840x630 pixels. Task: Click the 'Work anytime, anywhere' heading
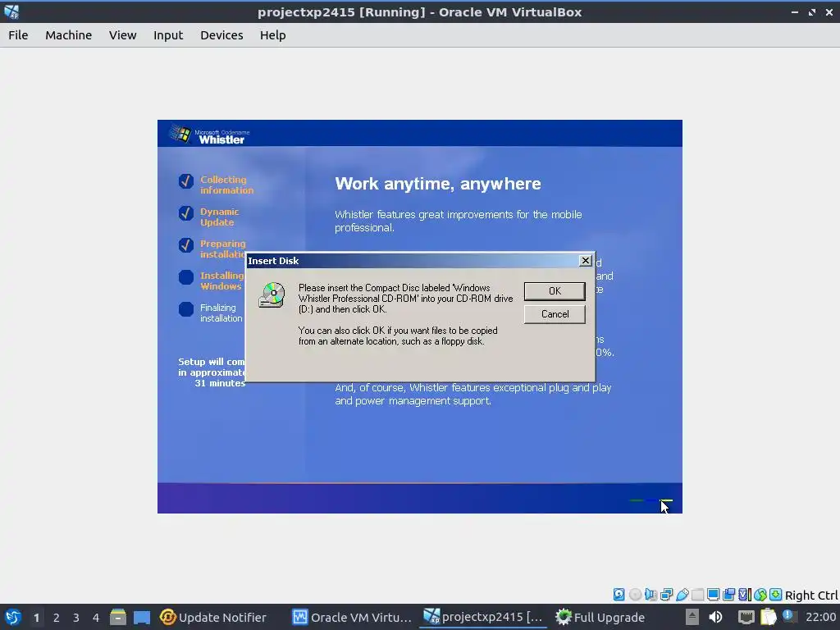point(438,184)
